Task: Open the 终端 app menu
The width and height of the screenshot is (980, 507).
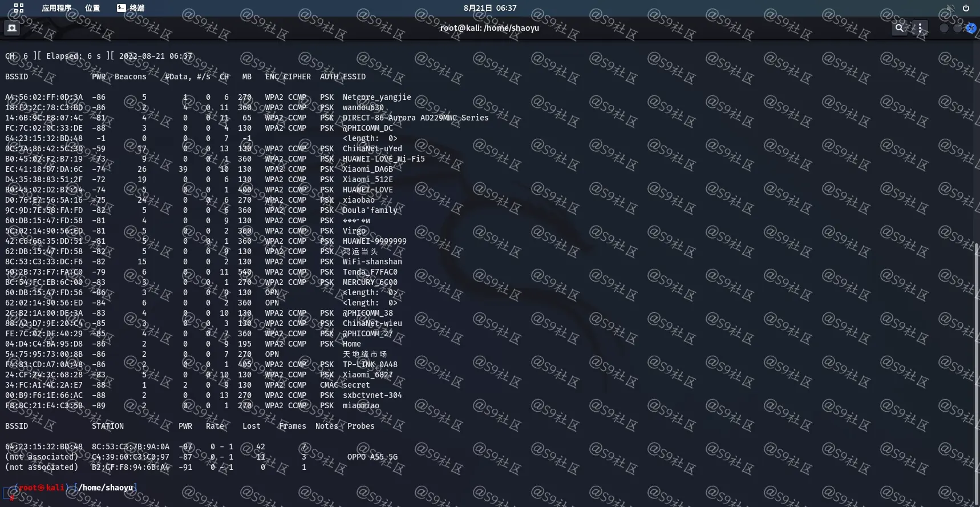Action: [131, 8]
